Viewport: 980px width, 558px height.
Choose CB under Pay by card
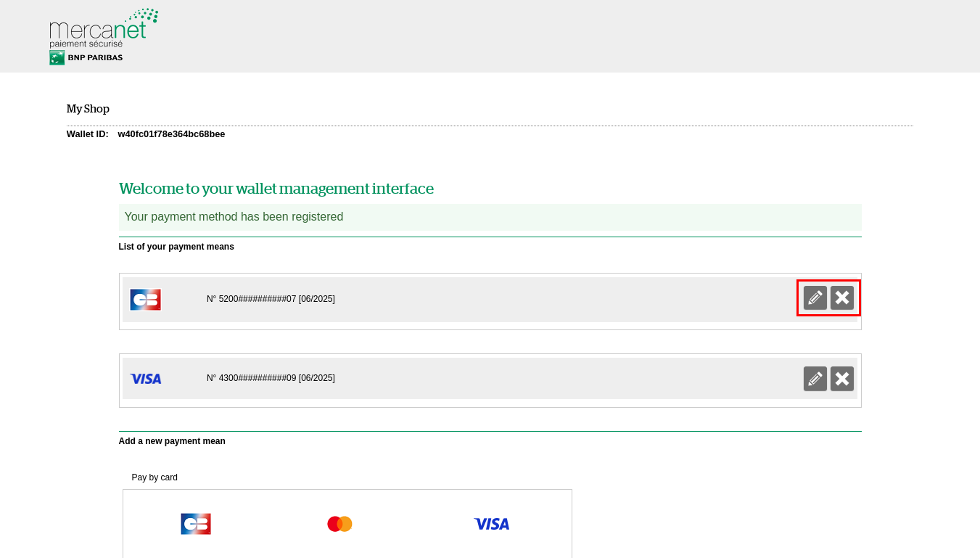tap(196, 524)
